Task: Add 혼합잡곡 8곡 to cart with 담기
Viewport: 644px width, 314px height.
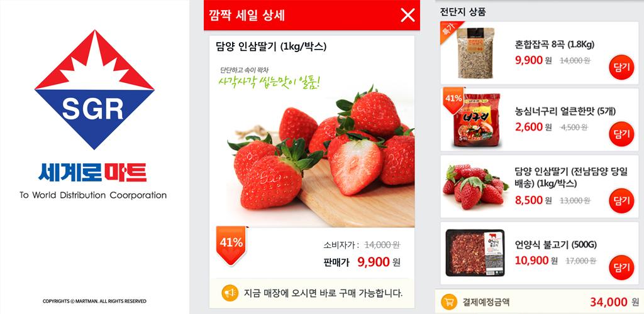Action: click(x=621, y=67)
